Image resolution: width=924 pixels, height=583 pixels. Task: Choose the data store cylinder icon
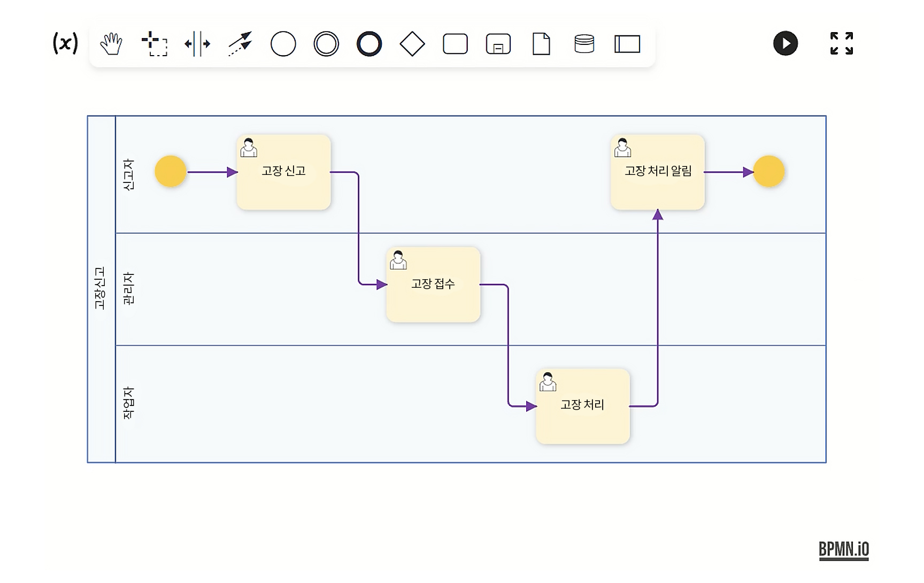coord(584,44)
